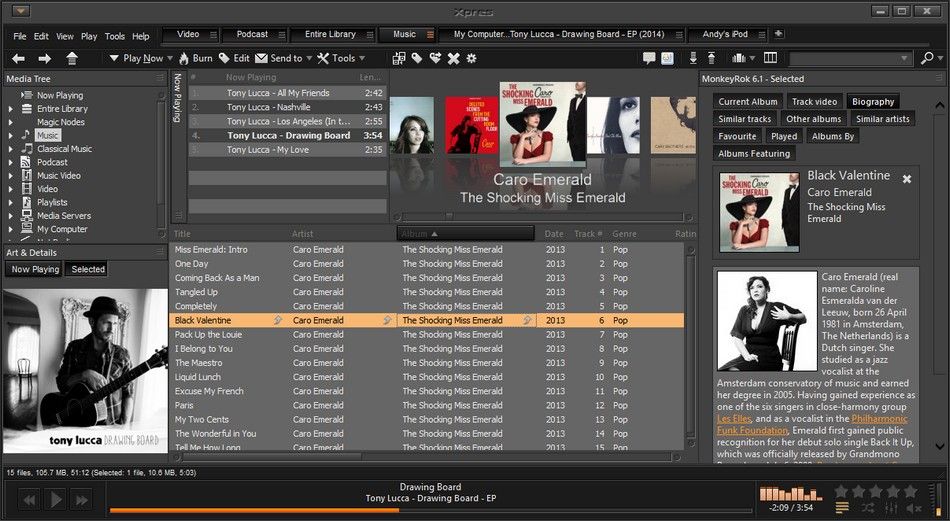
Task: Click the playlist lines icon in player
Action: click(842, 508)
